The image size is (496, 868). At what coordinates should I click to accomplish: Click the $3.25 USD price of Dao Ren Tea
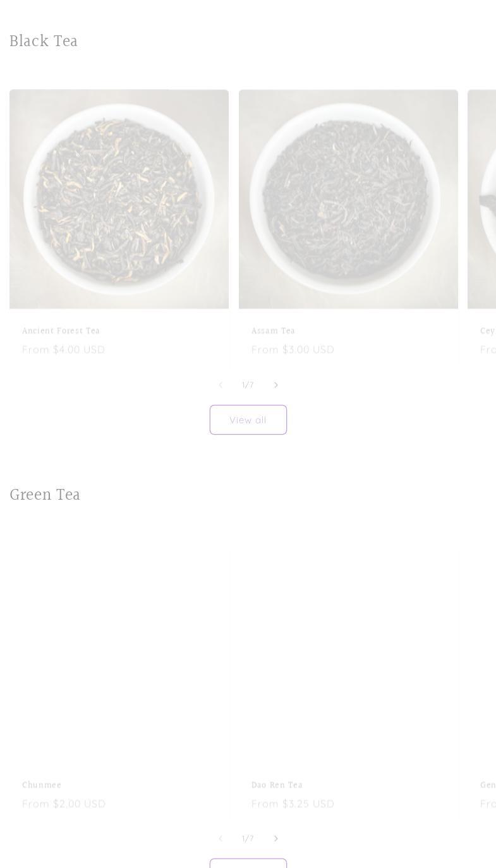[308, 804]
